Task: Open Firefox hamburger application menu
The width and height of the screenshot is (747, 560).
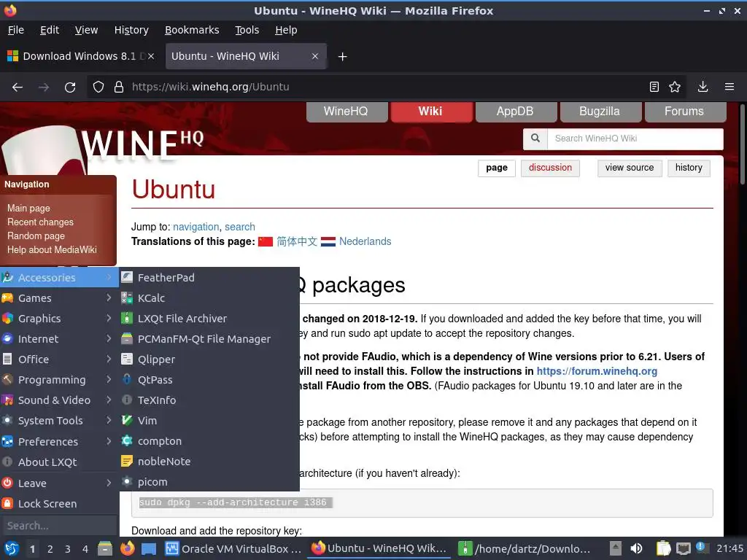Action: coord(729,87)
